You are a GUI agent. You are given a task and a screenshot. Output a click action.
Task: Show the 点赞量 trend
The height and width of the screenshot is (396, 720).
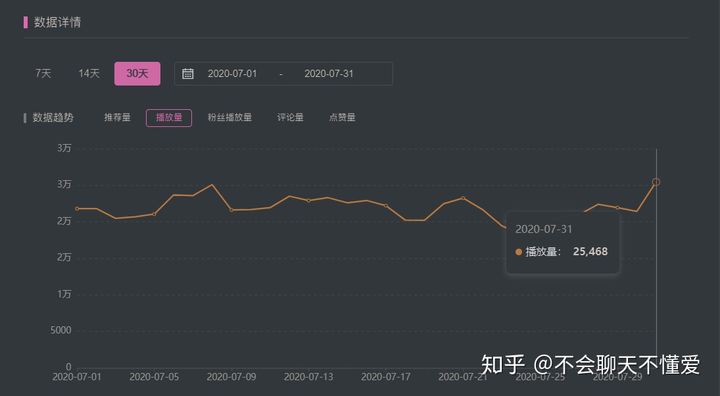pyautogui.click(x=342, y=118)
